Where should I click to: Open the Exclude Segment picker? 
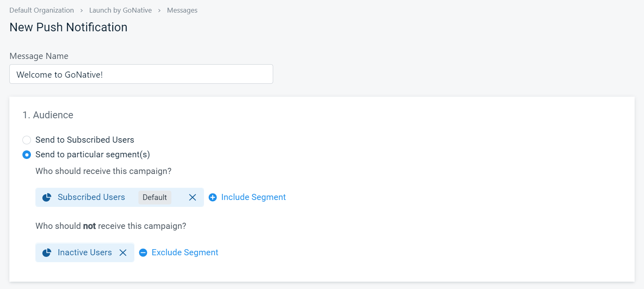(184, 252)
